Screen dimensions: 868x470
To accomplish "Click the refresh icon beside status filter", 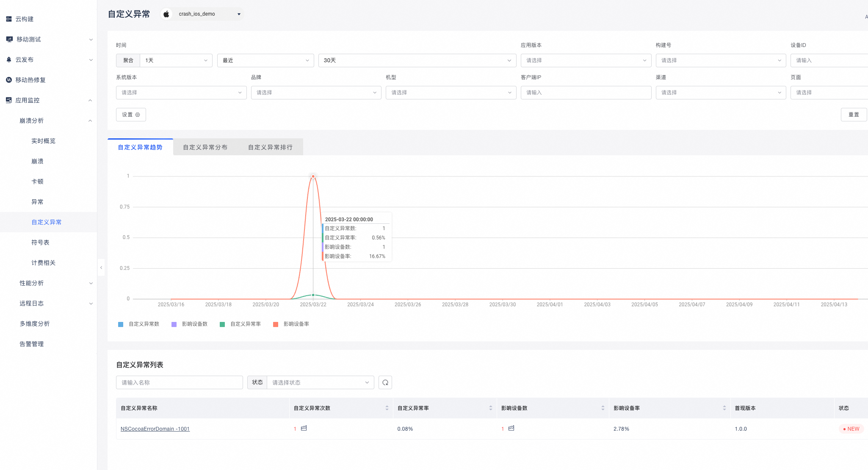I will point(385,382).
